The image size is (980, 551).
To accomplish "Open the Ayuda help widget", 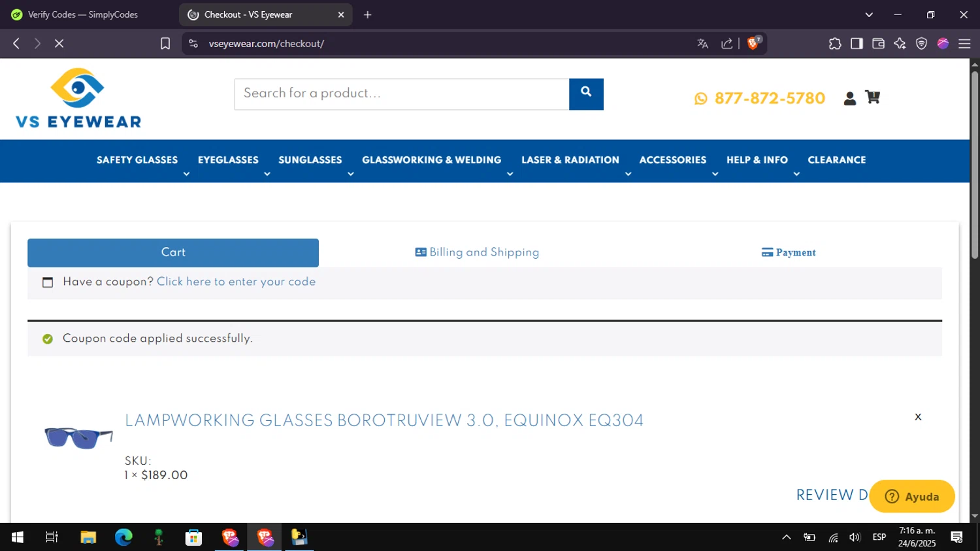I will click(912, 497).
